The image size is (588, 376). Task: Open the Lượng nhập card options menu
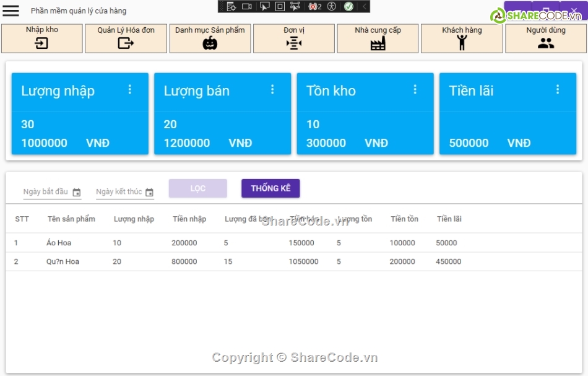tap(130, 90)
